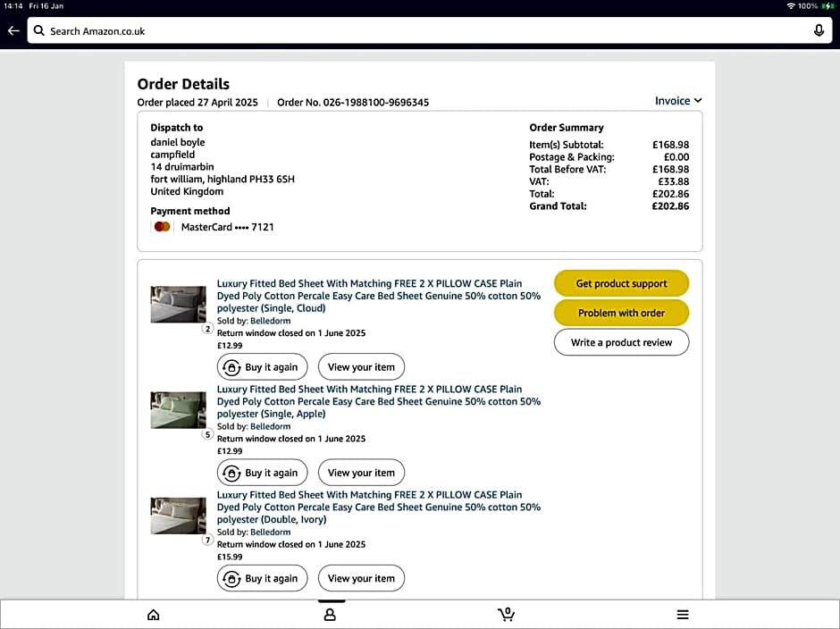Image resolution: width=840 pixels, height=629 pixels.
Task: Buy the Cloud bed sheet again
Action: click(x=262, y=367)
